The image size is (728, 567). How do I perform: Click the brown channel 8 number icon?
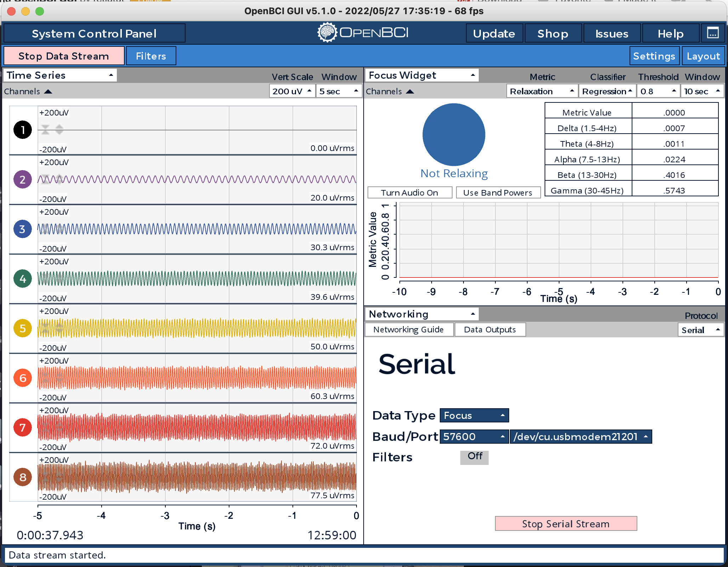pyautogui.click(x=22, y=477)
